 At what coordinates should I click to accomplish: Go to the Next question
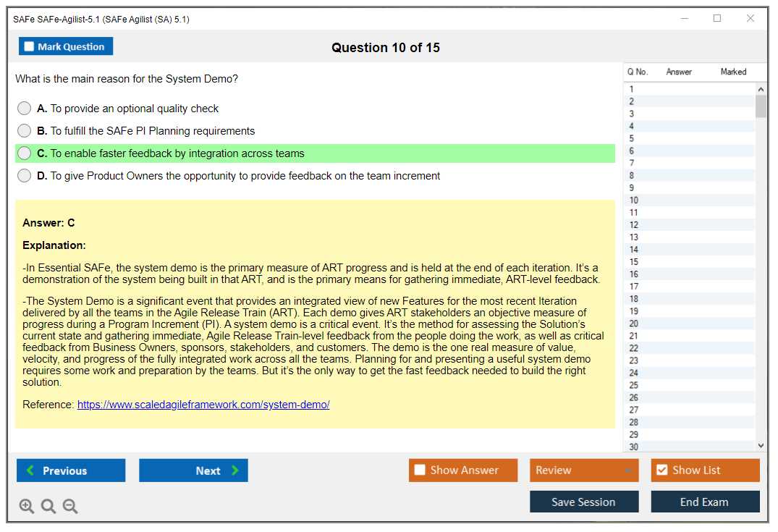(193, 470)
